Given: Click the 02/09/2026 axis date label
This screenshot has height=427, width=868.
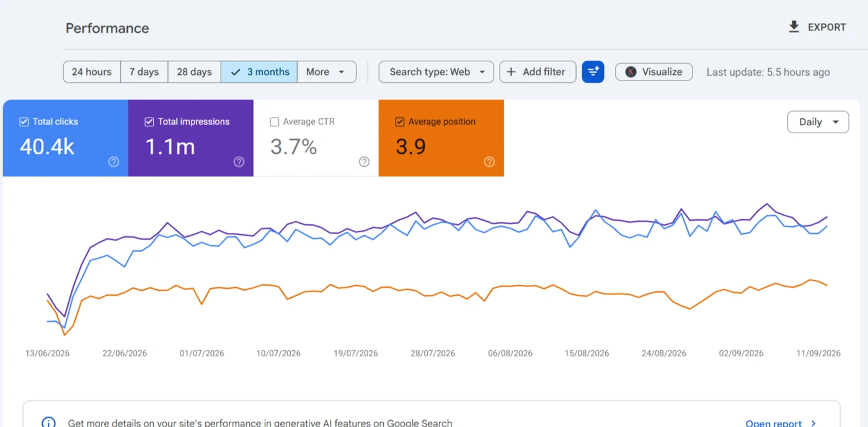Looking at the screenshot, I should 742,353.
